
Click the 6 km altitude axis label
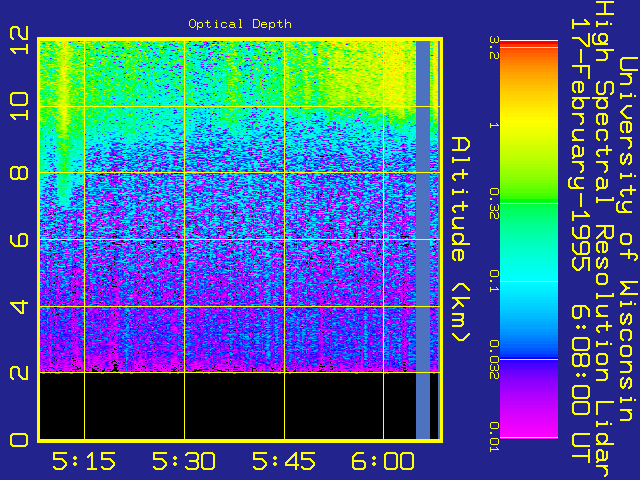click(19, 240)
